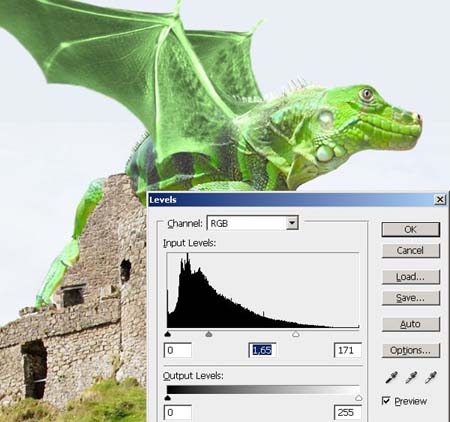
Task: Click the output black level slider
Action: (168, 398)
